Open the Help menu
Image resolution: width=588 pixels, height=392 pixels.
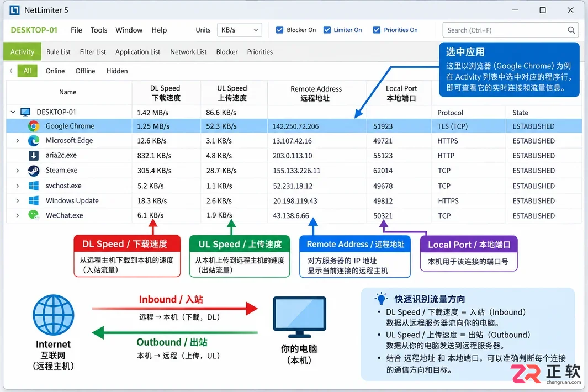pyautogui.click(x=159, y=30)
